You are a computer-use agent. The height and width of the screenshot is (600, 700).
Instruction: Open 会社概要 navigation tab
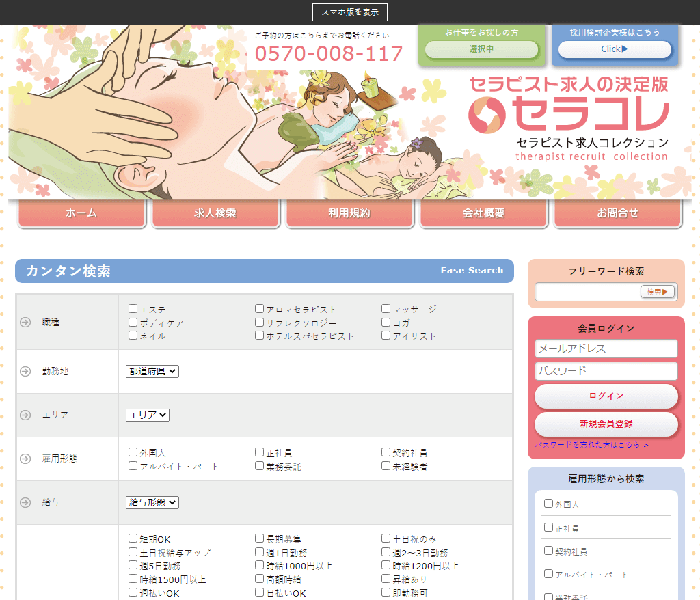coord(484,213)
